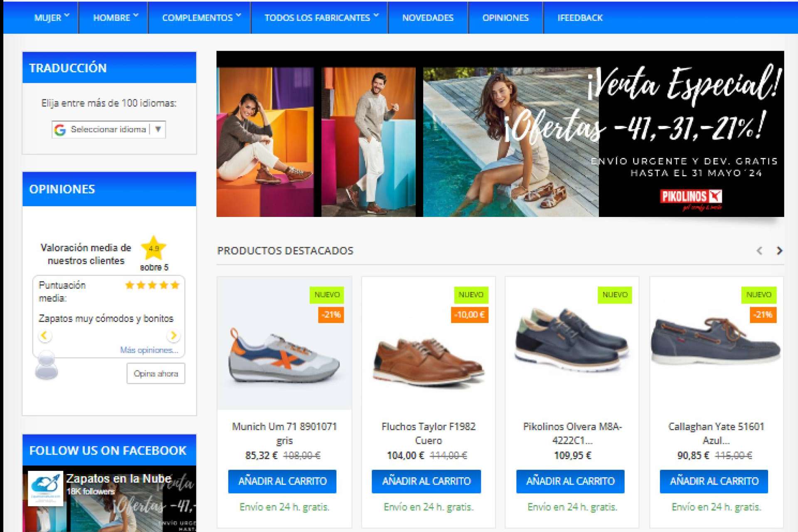Click 85,32 € price of Munich

click(261, 456)
